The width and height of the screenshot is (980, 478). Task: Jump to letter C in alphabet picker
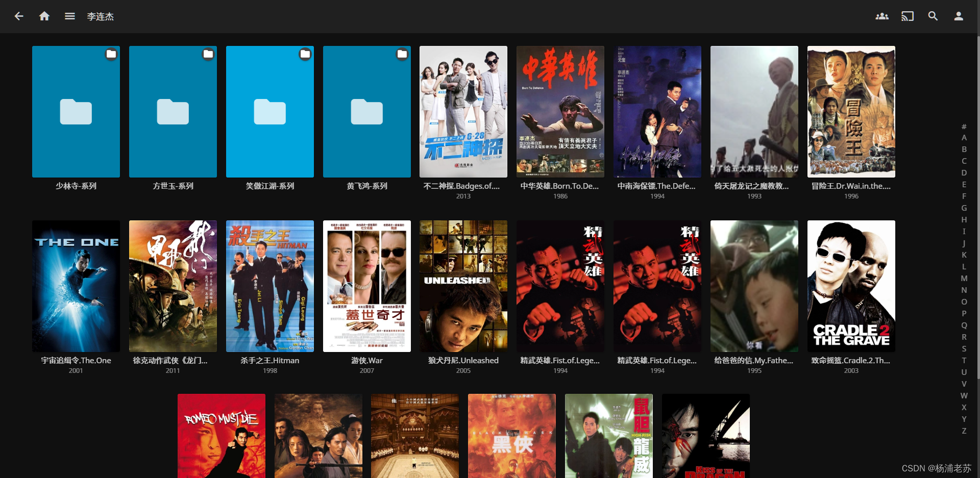click(x=964, y=161)
